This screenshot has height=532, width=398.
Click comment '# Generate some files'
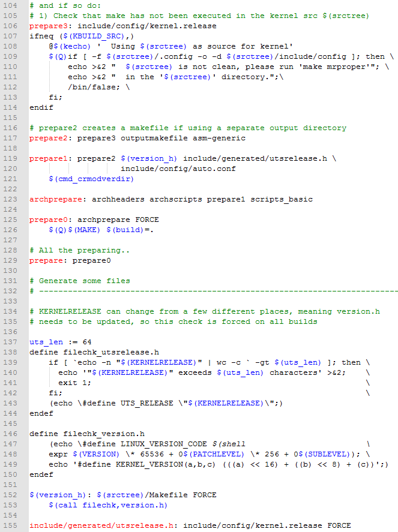tap(79, 281)
